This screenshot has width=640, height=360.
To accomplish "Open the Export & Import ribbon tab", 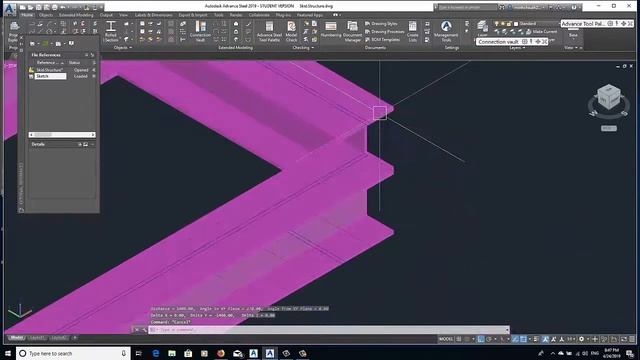I will pyautogui.click(x=193, y=15).
